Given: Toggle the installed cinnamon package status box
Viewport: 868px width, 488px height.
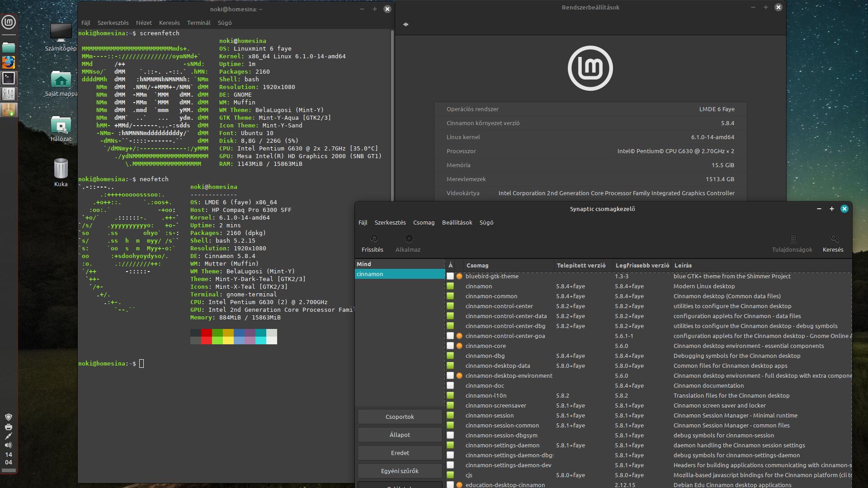Looking at the screenshot, I should [x=450, y=286].
